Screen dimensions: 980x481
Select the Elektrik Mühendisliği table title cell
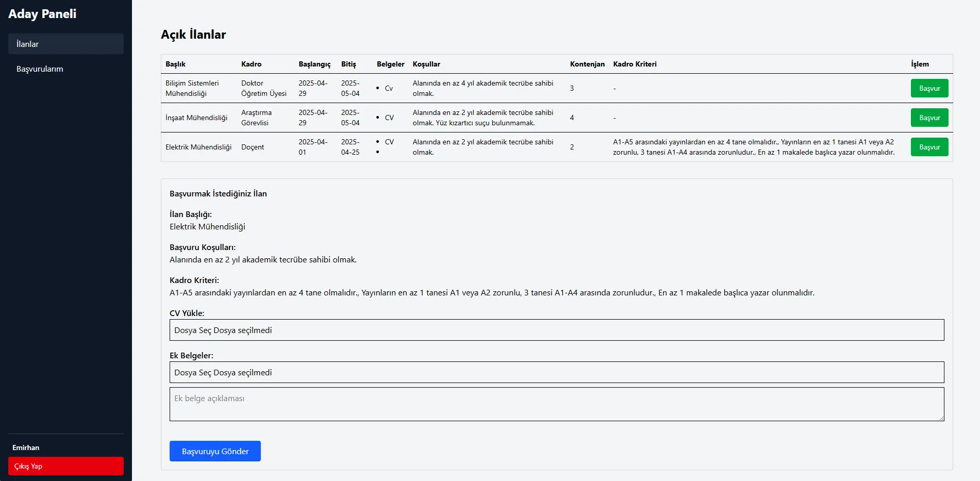(199, 147)
